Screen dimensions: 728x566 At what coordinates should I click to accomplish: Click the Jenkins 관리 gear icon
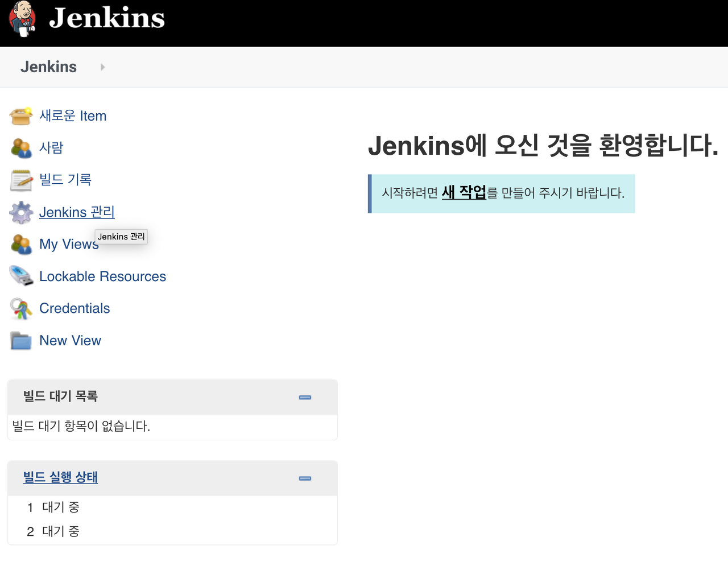[x=21, y=212]
